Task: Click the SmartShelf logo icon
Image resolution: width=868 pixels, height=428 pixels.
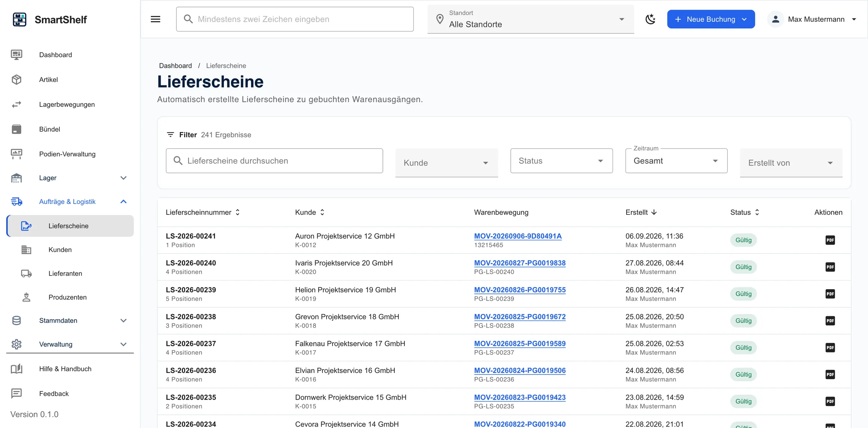Action: [19, 19]
